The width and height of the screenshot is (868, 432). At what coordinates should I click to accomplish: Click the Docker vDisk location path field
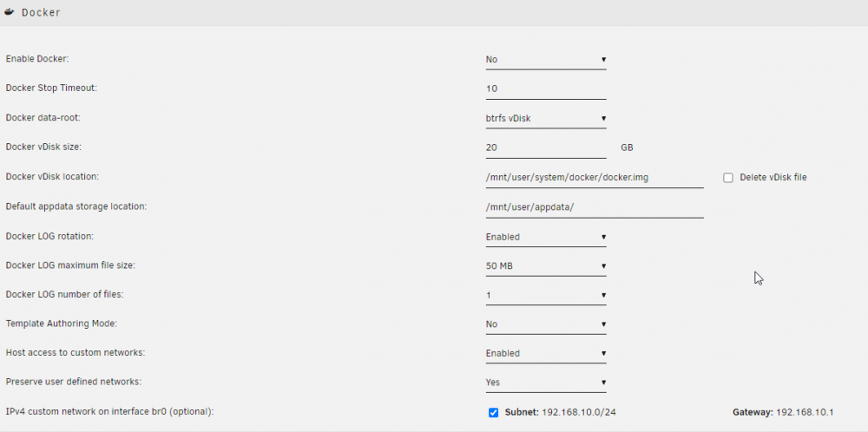click(x=595, y=178)
